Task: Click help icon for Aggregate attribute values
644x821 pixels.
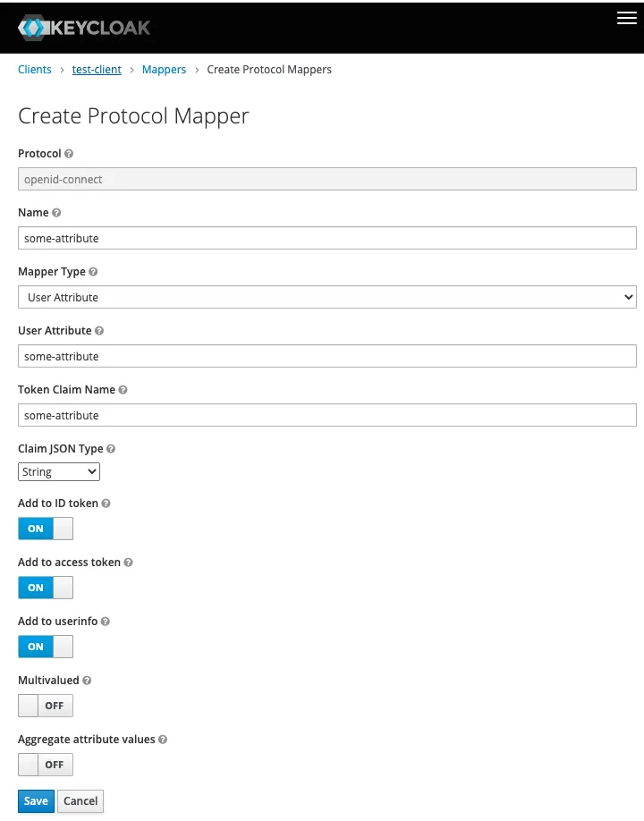Action: click(x=163, y=740)
